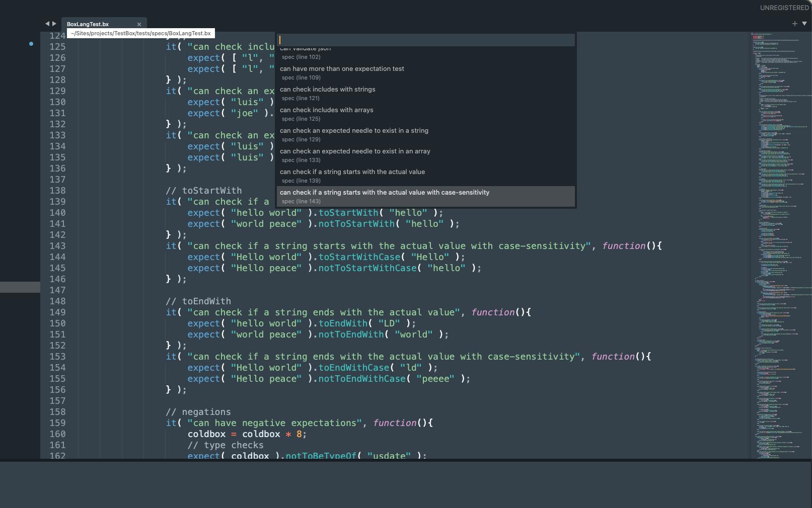Viewport: 812px width, 508px height.
Task: Click the file path tooltip for BoxLangTest.bx
Action: click(x=141, y=33)
